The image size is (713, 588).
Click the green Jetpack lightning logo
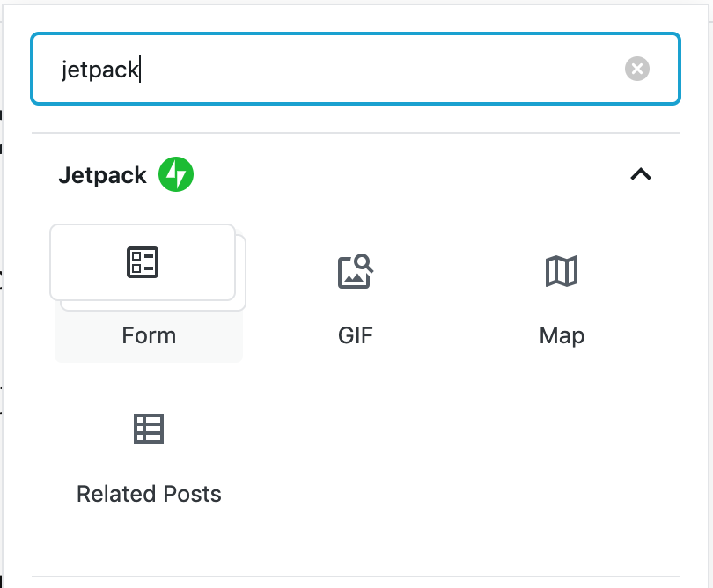(176, 175)
